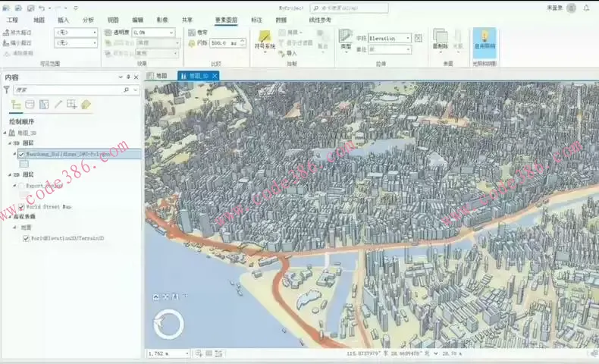Select List By Selection icon
The image size is (599, 364).
pyautogui.click(x=44, y=105)
